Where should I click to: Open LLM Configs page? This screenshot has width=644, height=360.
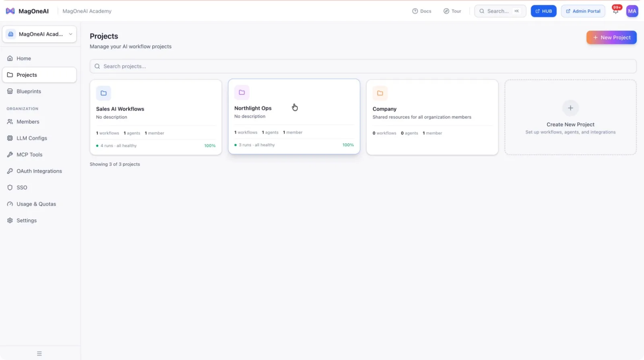(39, 138)
